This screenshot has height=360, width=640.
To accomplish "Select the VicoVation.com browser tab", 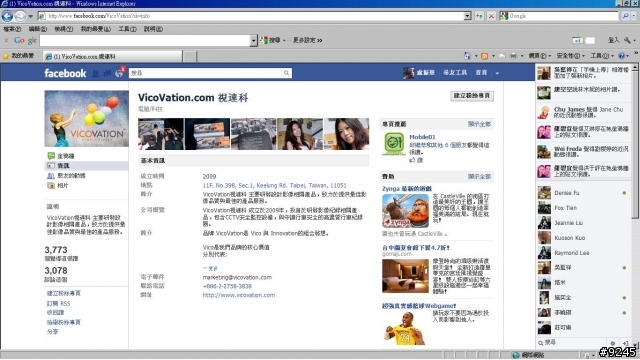I will click(112, 56).
